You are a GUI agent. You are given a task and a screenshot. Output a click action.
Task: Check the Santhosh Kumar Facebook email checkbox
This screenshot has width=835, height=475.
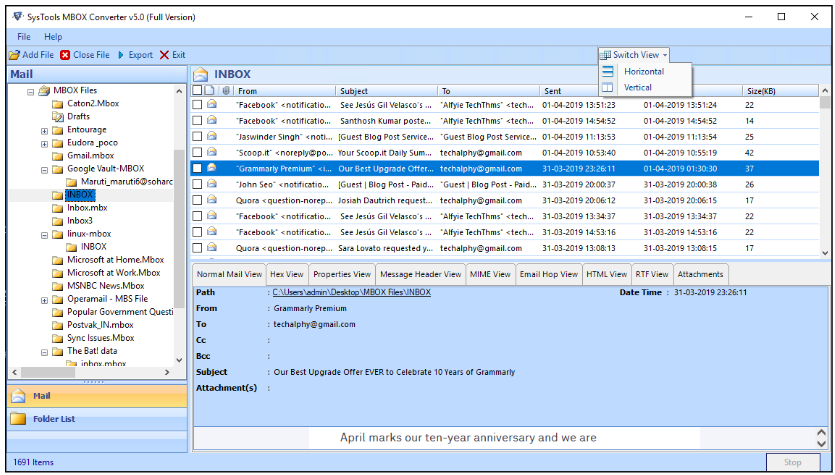[197, 121]
